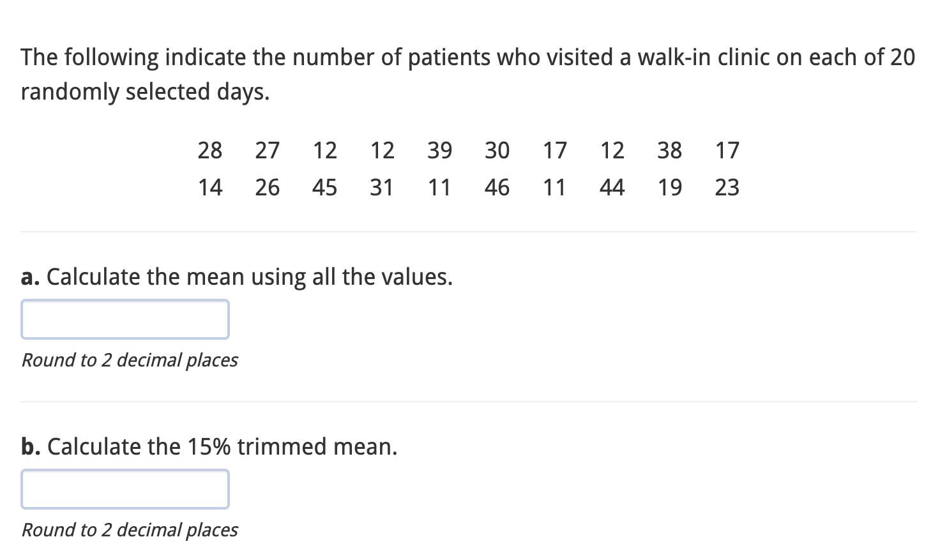Click the 'Calculate the mean using all the values' prompt
The width and height of the screenshot is (940, 560).
(x=237, y=277)
